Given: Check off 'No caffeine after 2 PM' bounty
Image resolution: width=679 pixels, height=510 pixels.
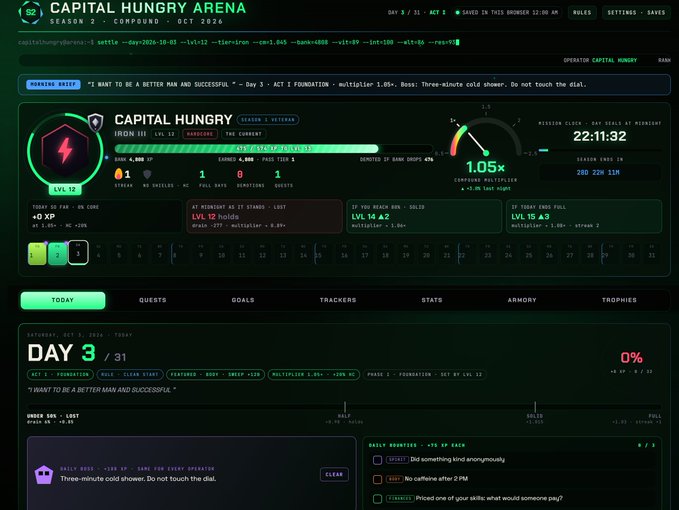Looking at the screenshot, I should (x=377, y=479).
